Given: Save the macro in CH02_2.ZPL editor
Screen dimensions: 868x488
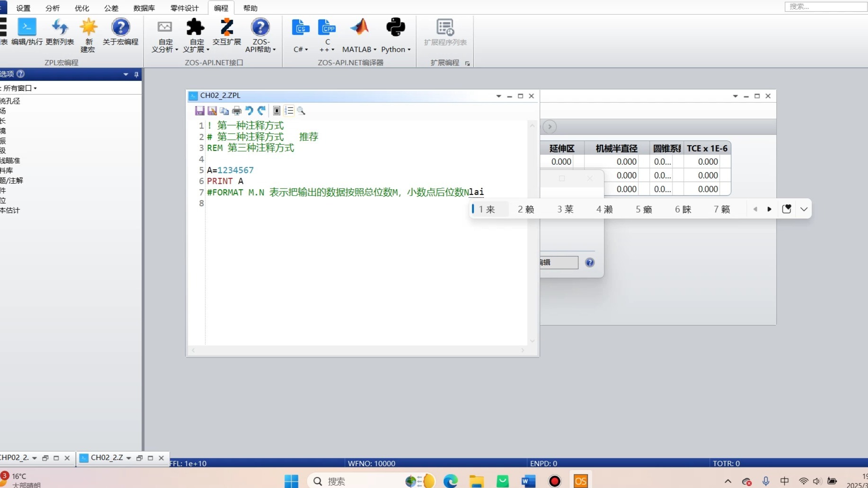Looking at the screenshot, I should click(x=200, y=111).
